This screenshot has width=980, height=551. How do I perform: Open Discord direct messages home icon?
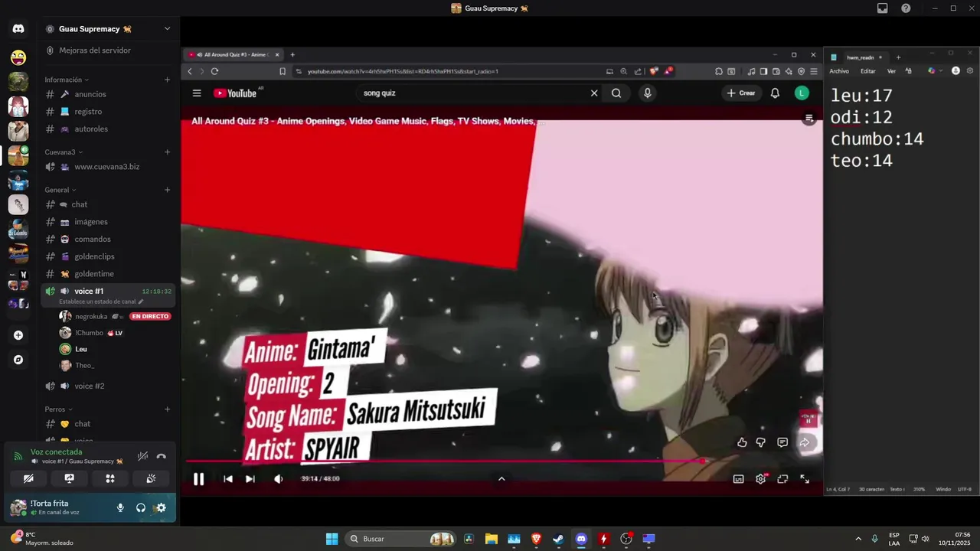[x=18, y=29]
